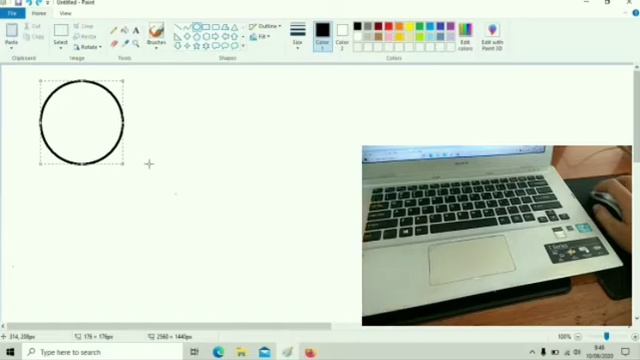Click the Brushes tool icon

coord(156,31)
